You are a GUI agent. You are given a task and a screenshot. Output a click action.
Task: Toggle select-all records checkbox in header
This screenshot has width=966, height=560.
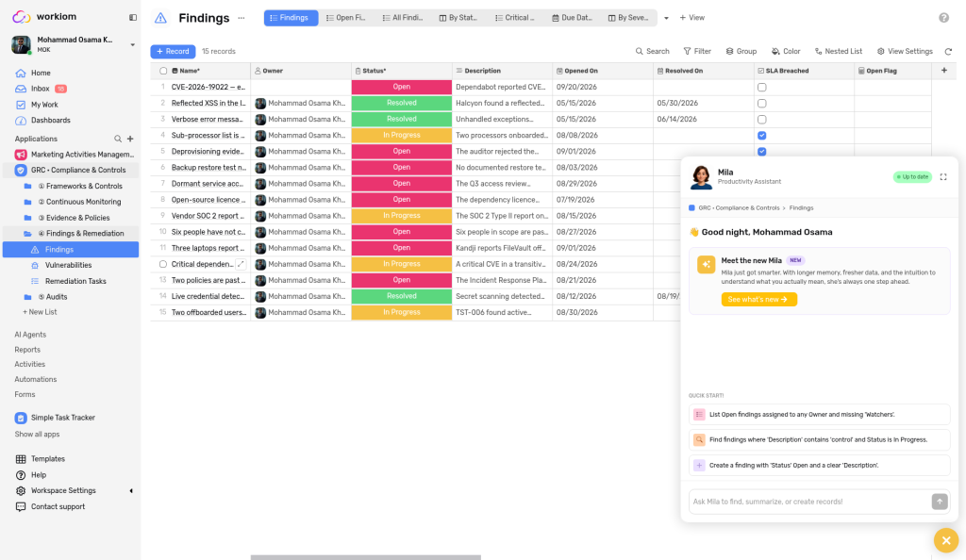point(163,71)
